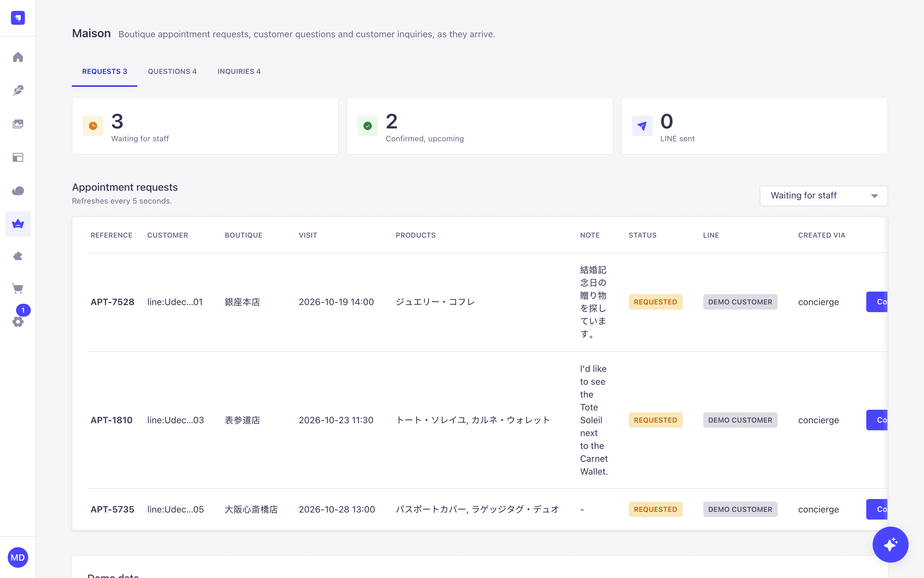Click customer line:Udec...01

[x=175, y=302]
